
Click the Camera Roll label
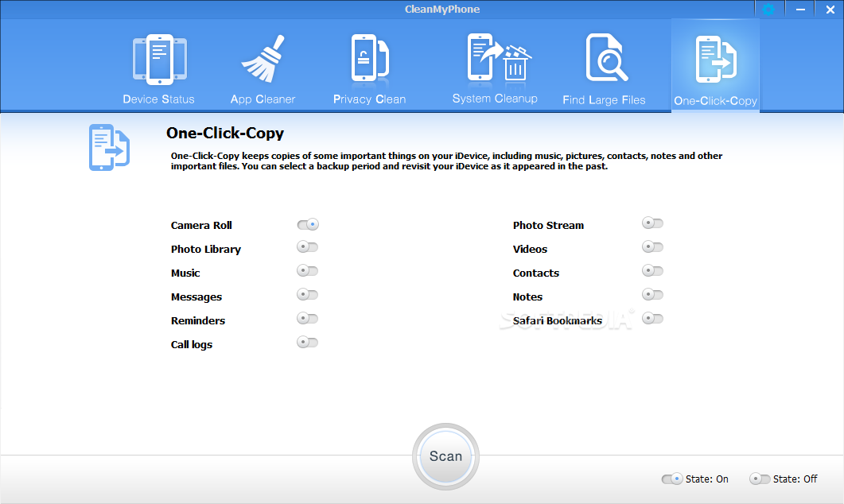pyautogui.click(x=201, y=226)
